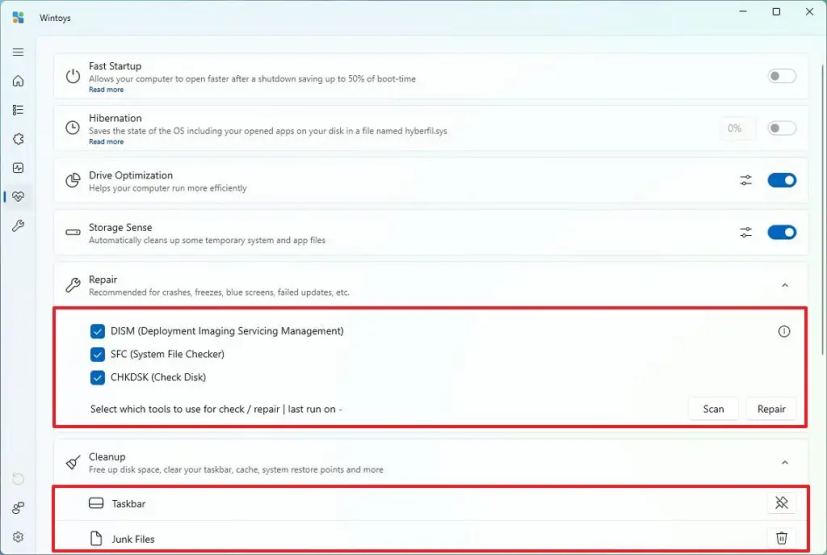Go to Home in sidebar
This screenshot has width=827, height=555.
(18, 81)
